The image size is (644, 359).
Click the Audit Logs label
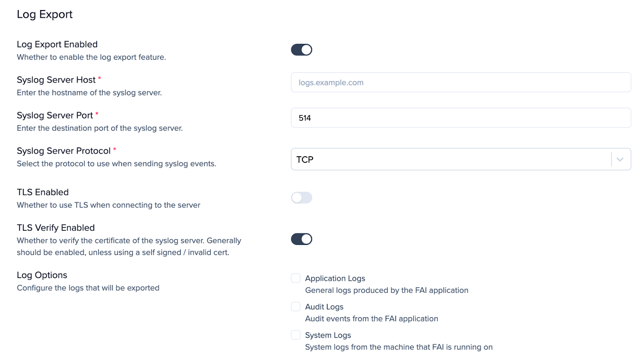pos(324,306)
